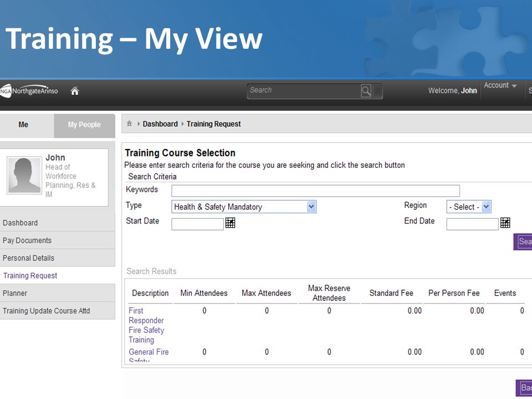Click the magnifier search icon
532x399 pixels.
pos(366,91)
